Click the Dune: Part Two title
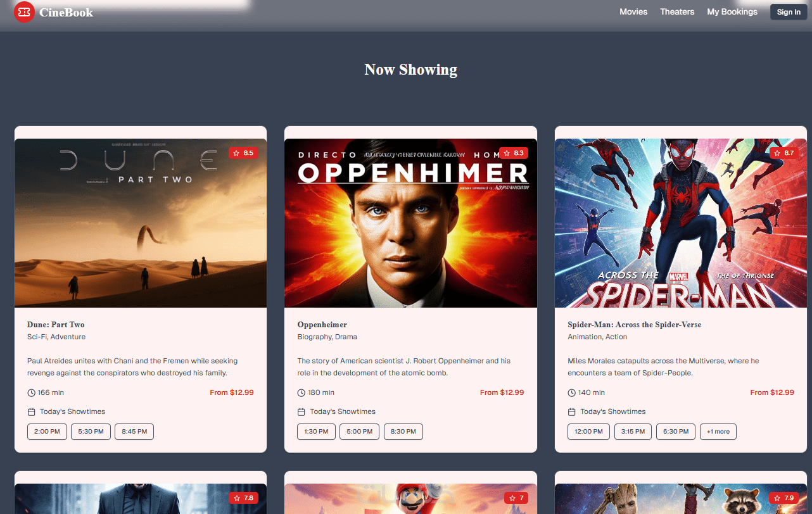 pyautogui.click(x=56, y=325)
